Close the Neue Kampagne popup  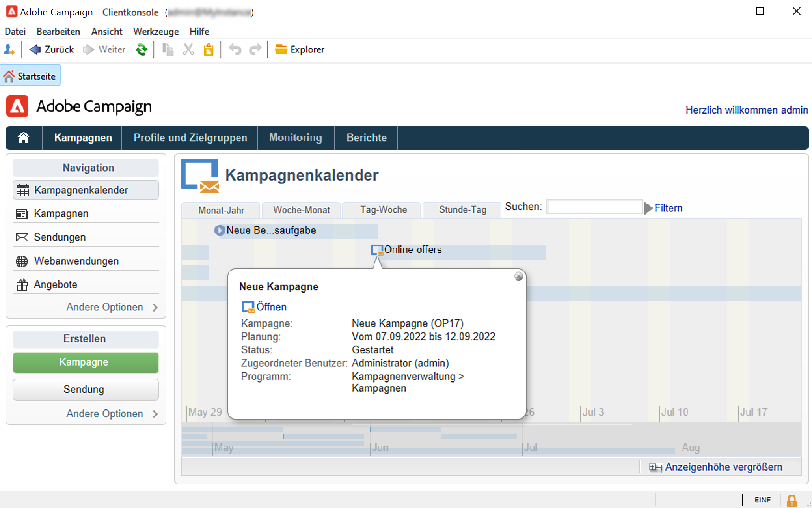click(x=518, y=276)
